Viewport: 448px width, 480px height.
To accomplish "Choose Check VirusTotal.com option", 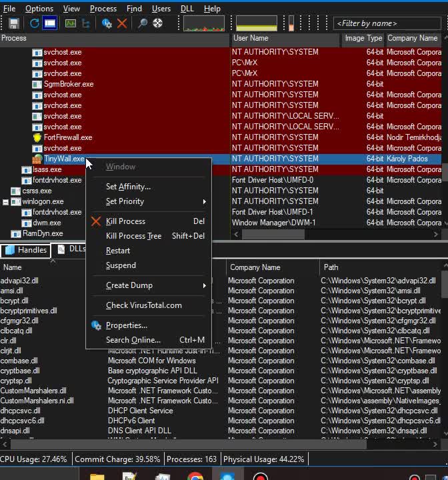I will 143,305.
